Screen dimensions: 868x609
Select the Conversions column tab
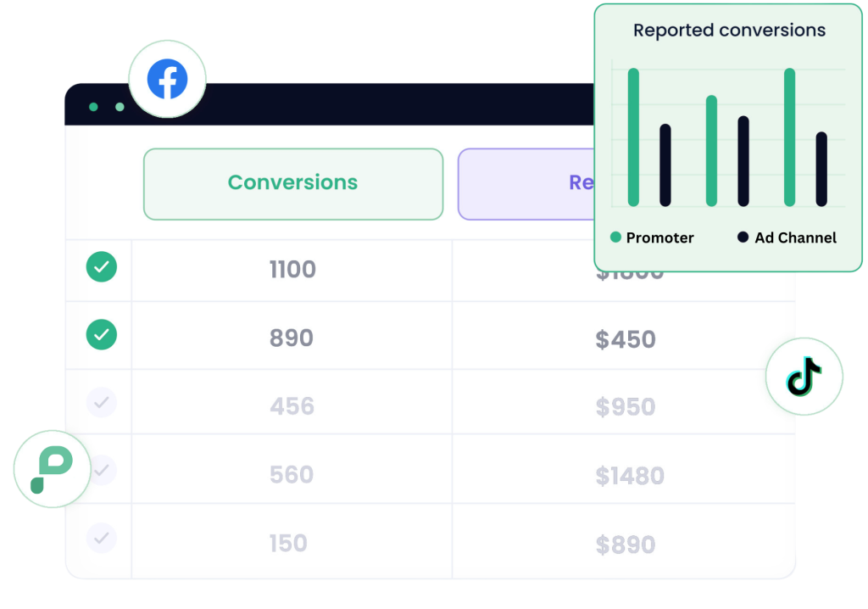[x=292, y=183]
